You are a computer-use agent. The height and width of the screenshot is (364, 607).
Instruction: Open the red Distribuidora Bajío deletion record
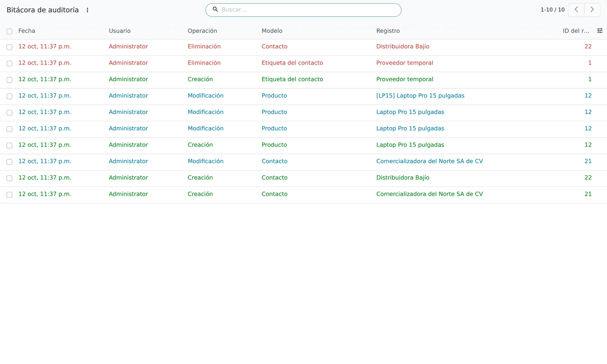(403, 47)
